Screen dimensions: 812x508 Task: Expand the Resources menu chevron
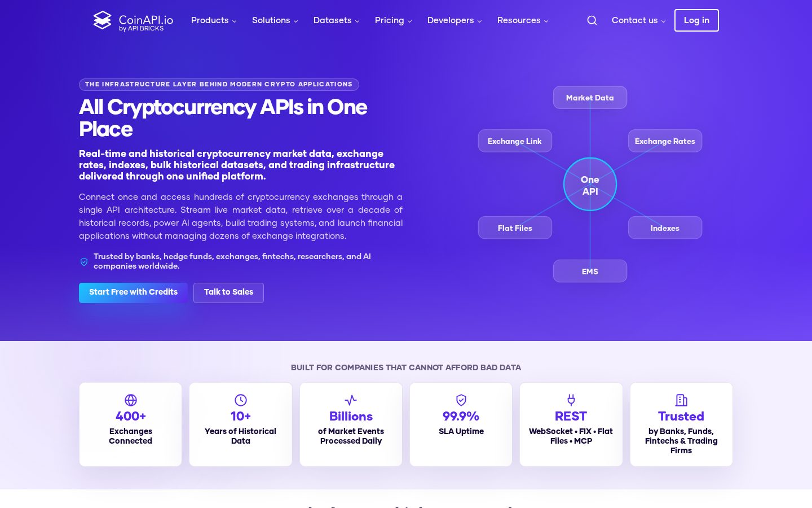[x=546, y=21]
